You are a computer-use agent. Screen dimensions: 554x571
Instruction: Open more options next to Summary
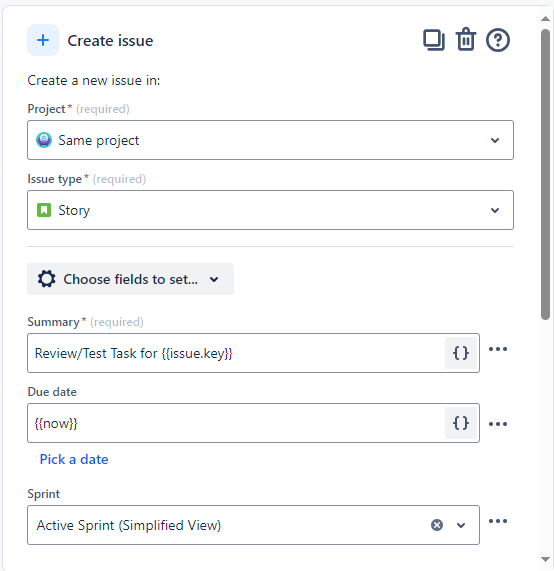[x=498, y=349]
